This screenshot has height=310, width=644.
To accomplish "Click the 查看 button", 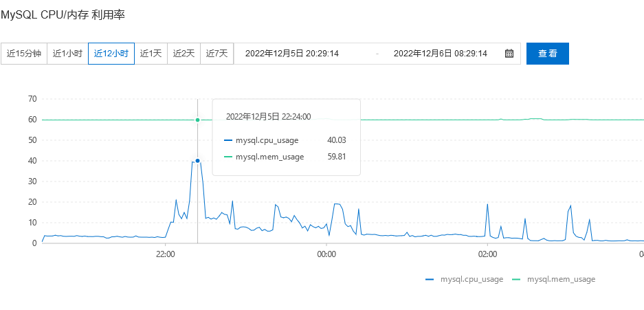I will 547,54.
